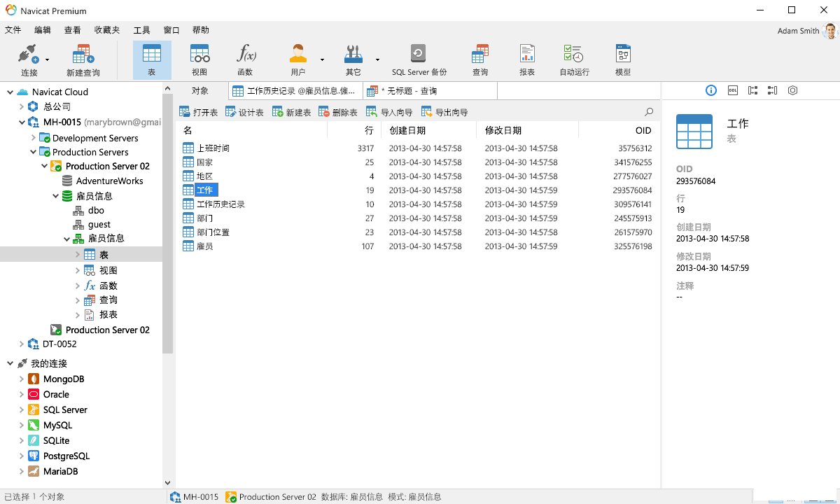Click the 连接 connection toolbar icon
Screen dimensions: 840x504
tap(29, 59)
